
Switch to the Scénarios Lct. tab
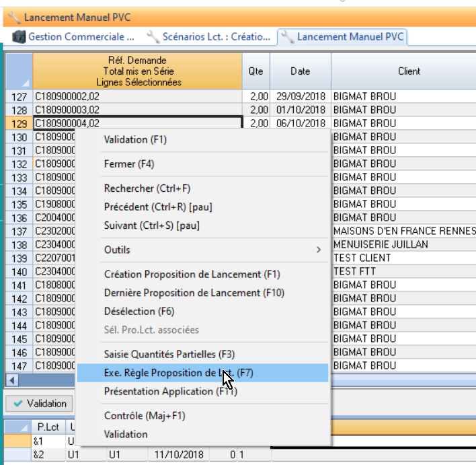point(208,37)
